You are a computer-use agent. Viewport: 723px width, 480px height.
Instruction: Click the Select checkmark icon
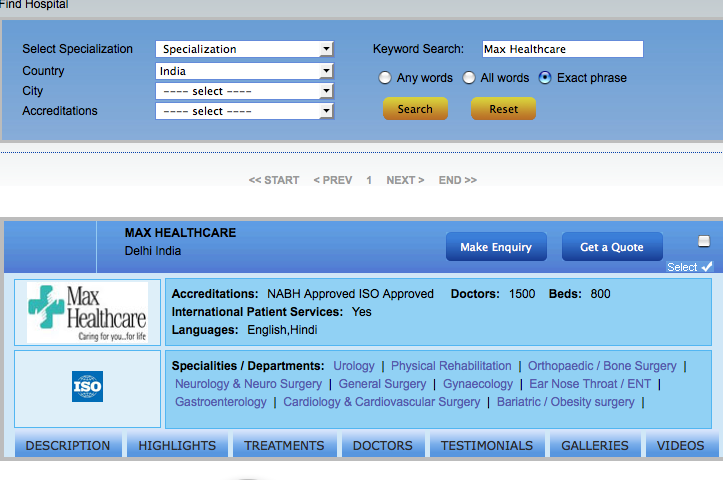tap(707, 267)
